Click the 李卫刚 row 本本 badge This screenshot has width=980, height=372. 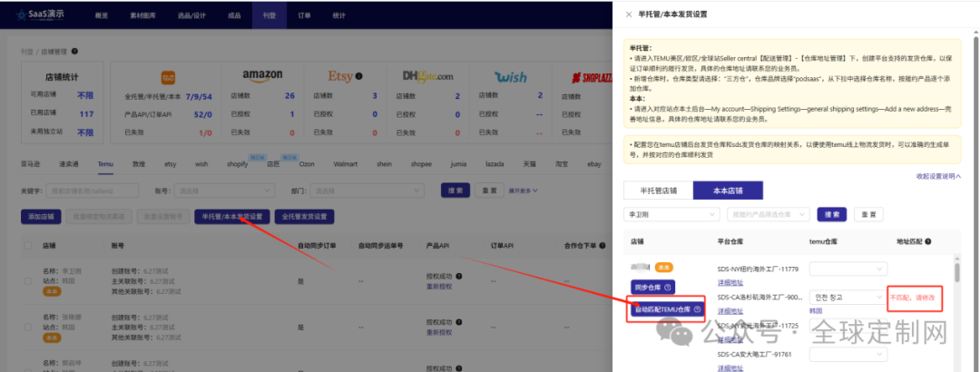point(52,291)
